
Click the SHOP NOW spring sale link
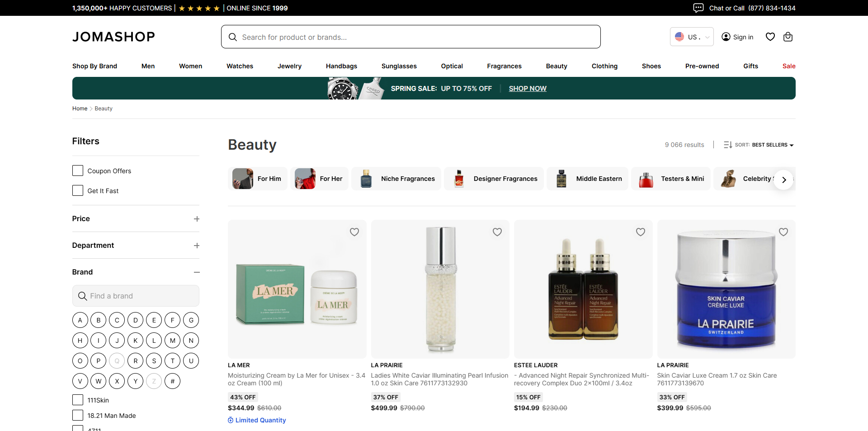[528, 88]
